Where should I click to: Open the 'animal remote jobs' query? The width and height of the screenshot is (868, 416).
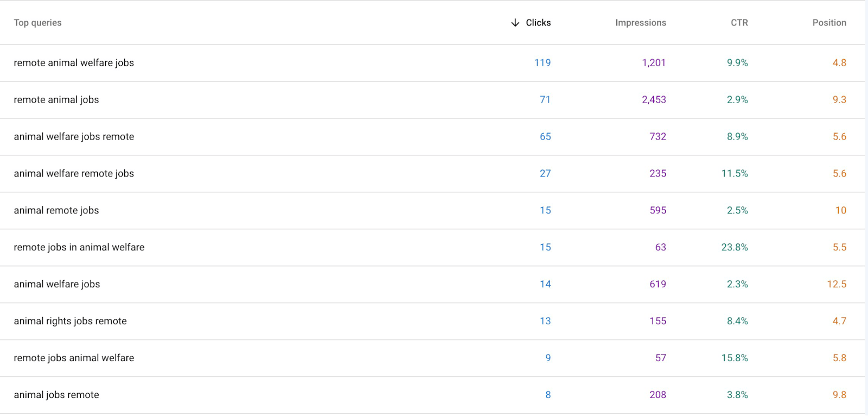(x=432, y=211)
